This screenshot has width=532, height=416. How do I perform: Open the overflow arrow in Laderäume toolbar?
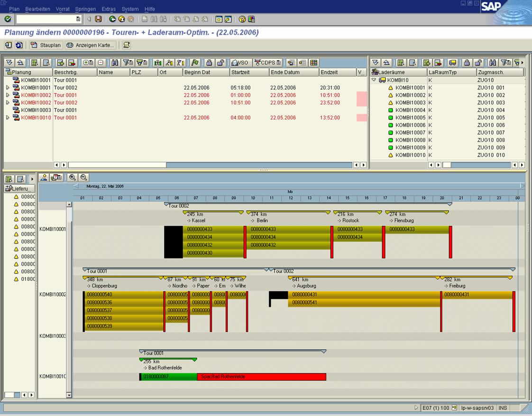pyautogui.click(x=522, y=63)
